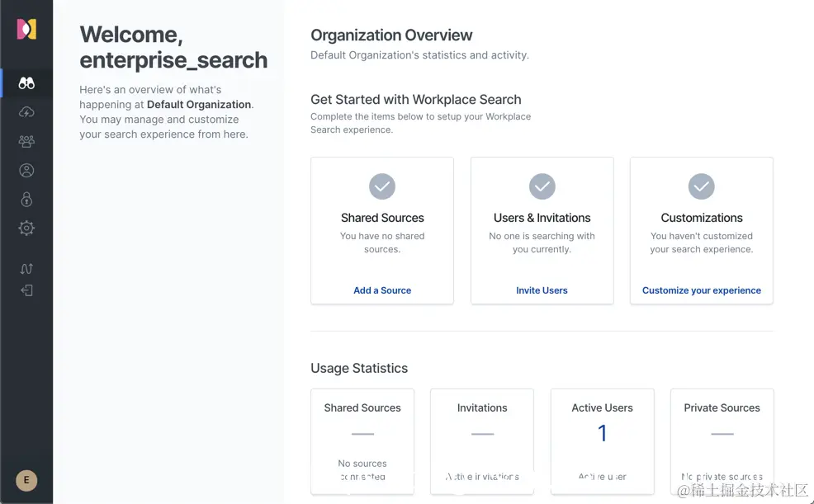
Task: Open Groups via people icon
Action: (x=26, y=141)
